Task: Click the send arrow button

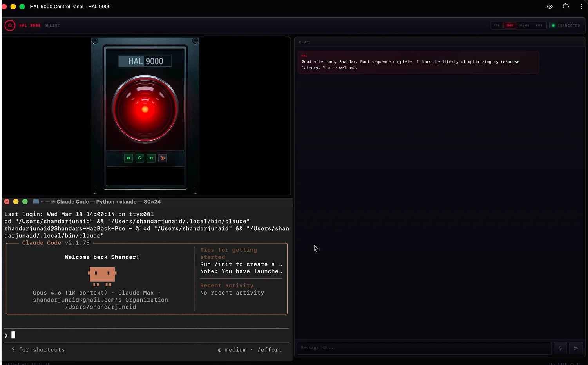Action: (576, 348)
